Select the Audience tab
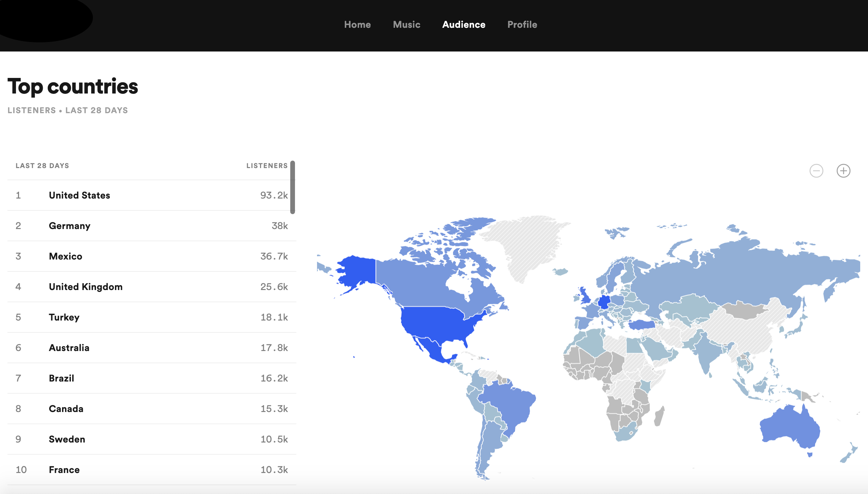Screen dimensions: 868x494 click(x=463, y=24)
